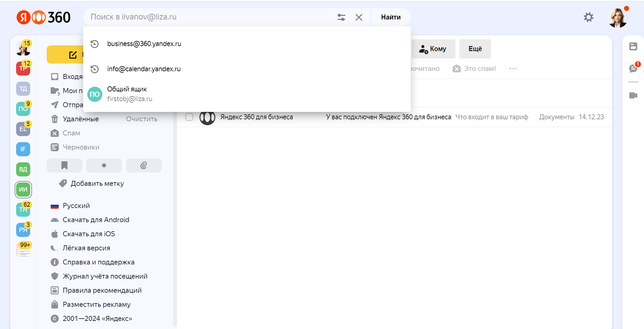This screenshot has height=329, width=644.
Task: Open advanced search filter options
Action: [x=341, y=17]
